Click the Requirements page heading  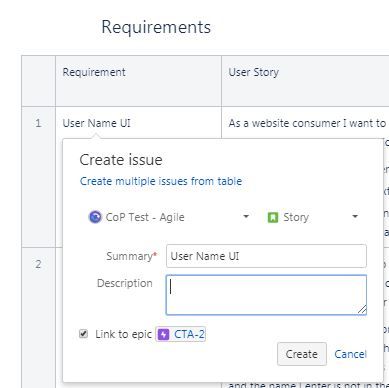156,27
